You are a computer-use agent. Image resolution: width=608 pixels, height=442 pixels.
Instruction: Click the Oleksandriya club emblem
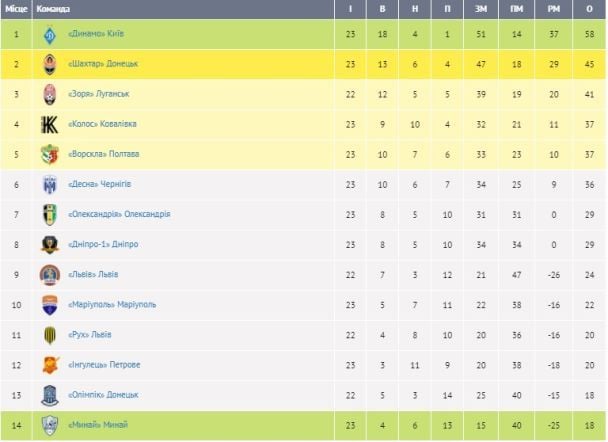(48, 214)
